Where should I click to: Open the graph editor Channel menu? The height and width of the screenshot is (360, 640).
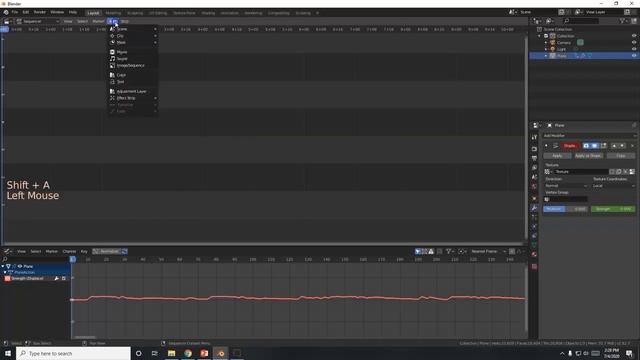(x=69, y=251)
